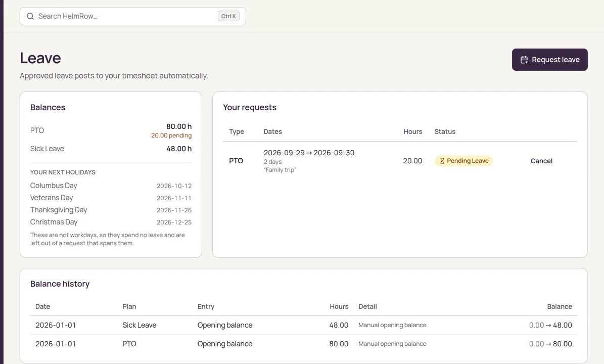Click the Date column header

(x=43, y=306)
